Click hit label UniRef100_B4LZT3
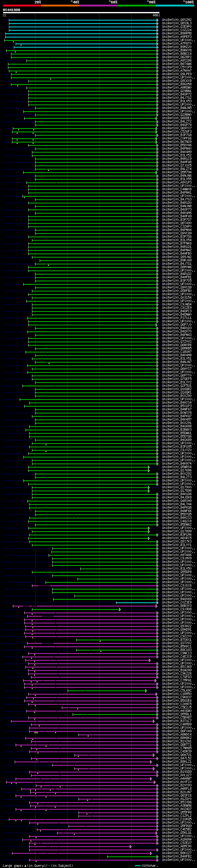This screenshot has height=868, width=197. tap(176, 477)
